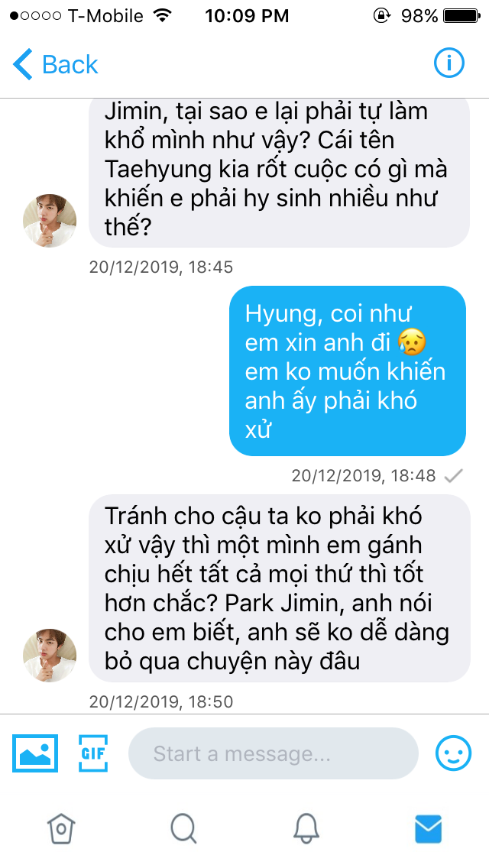
Task: Open the photo attachment picker
Action: pyautogui.click(x=35, y=753)
